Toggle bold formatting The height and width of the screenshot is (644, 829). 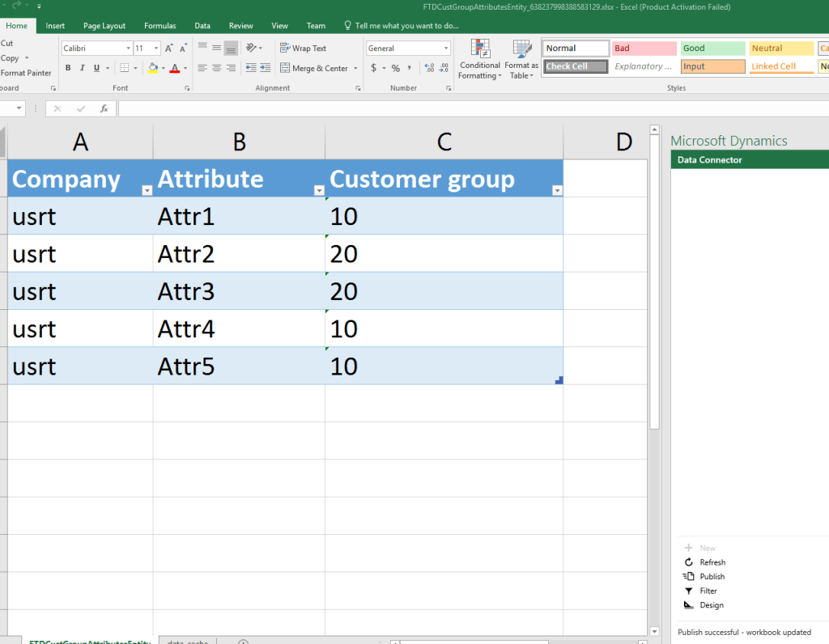(69, 69)
